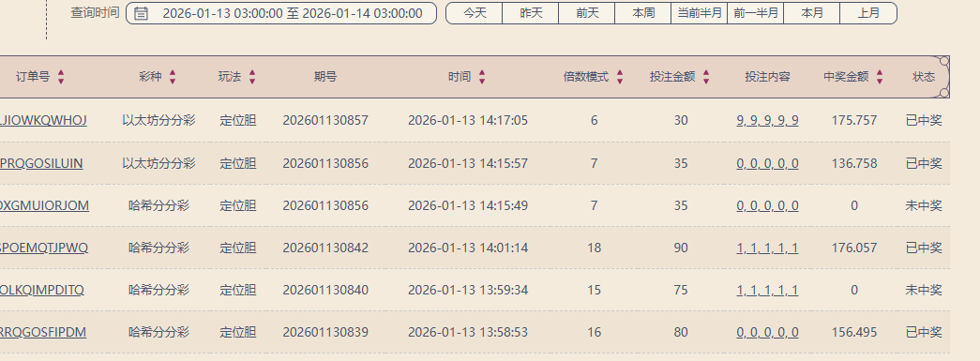The width and height of the screenshot is (980, 361).
Task: Select the 今天 quick range
Action: point(475,13)
